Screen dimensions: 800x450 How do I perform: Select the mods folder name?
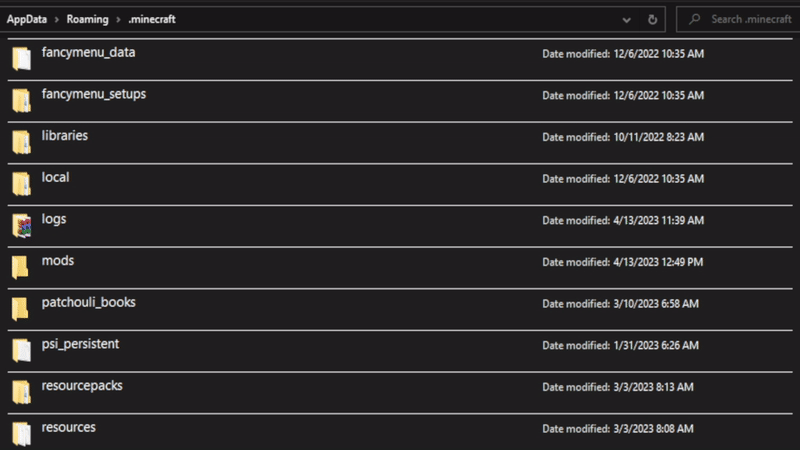[58, 261]
